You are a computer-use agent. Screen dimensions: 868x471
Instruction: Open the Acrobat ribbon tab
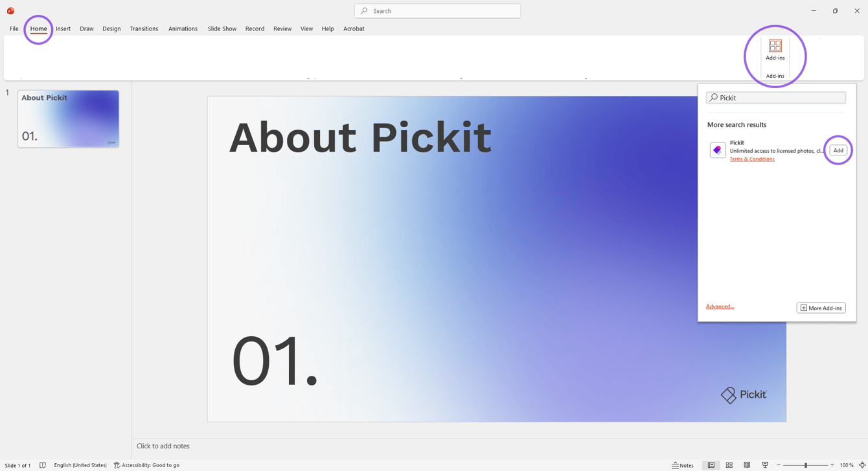(354, 29)
